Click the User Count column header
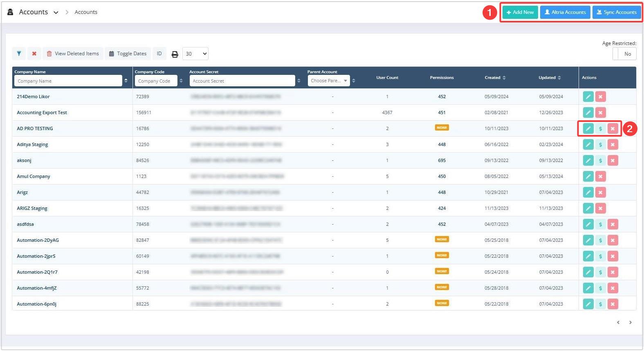The image size is (644, 351). (387, 77)
